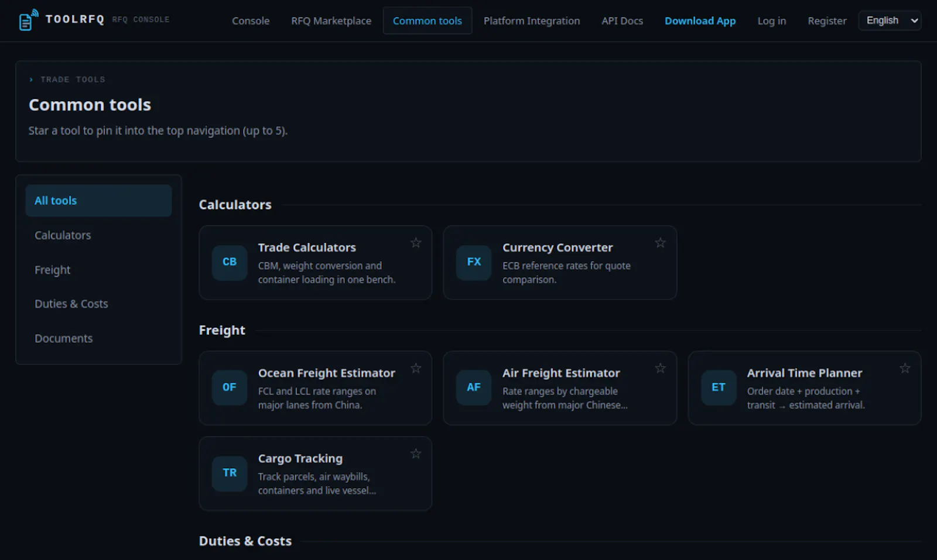This screenshot has width=937, height=560.
Task: Star the Trade Calculators tool
Action: pos(416,243)
